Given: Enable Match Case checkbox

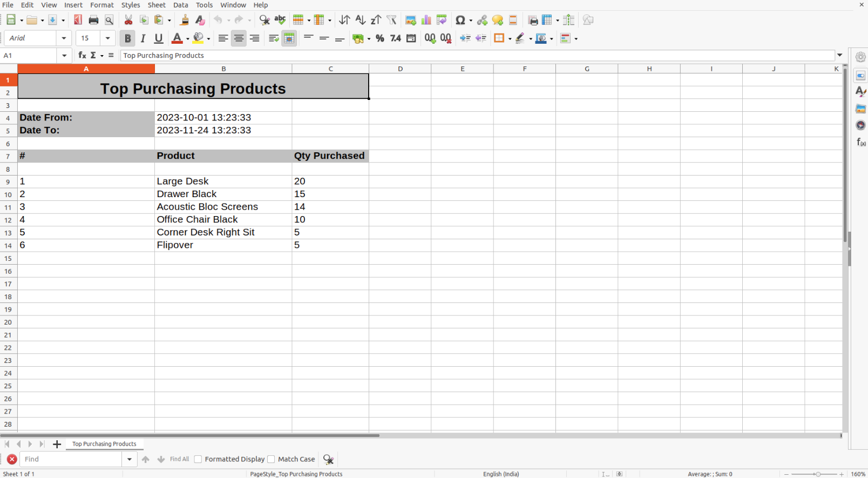Looking at the screenshot, I should [x=271, y=459].
